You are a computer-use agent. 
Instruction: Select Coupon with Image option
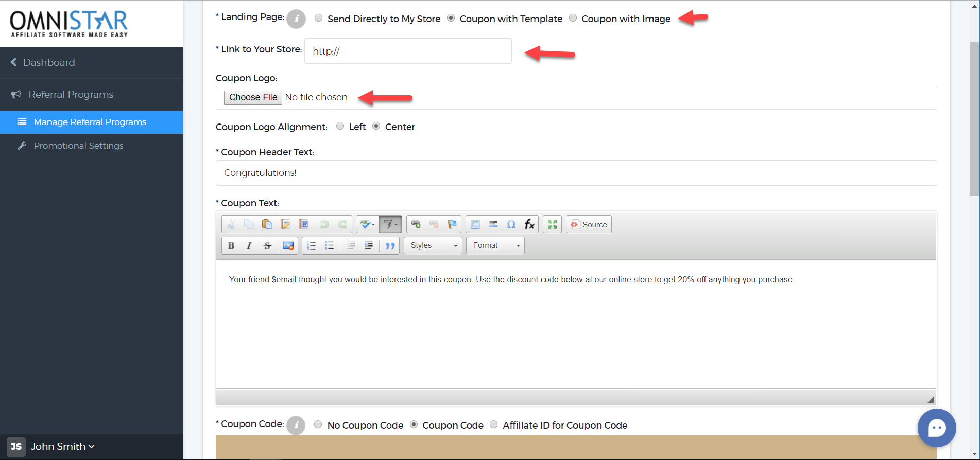point(573,18)
